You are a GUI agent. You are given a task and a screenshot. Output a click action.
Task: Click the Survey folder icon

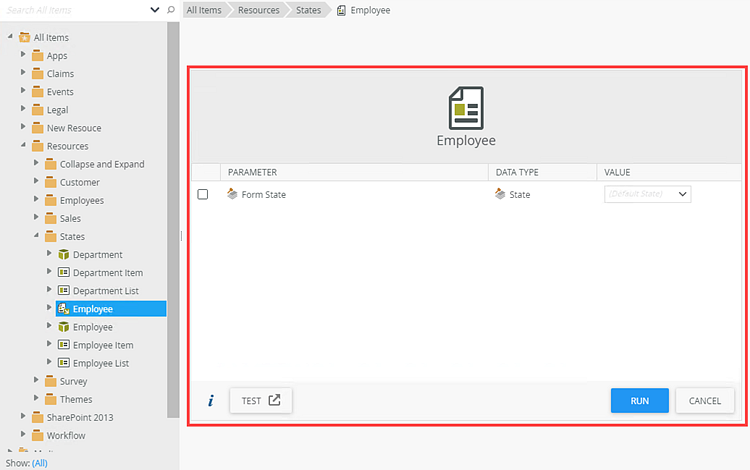[50, 381]
